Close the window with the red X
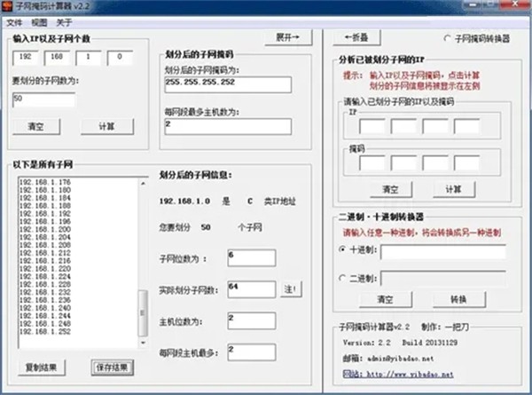The height and width of the screenshot is (395, 532). [515, 4]
